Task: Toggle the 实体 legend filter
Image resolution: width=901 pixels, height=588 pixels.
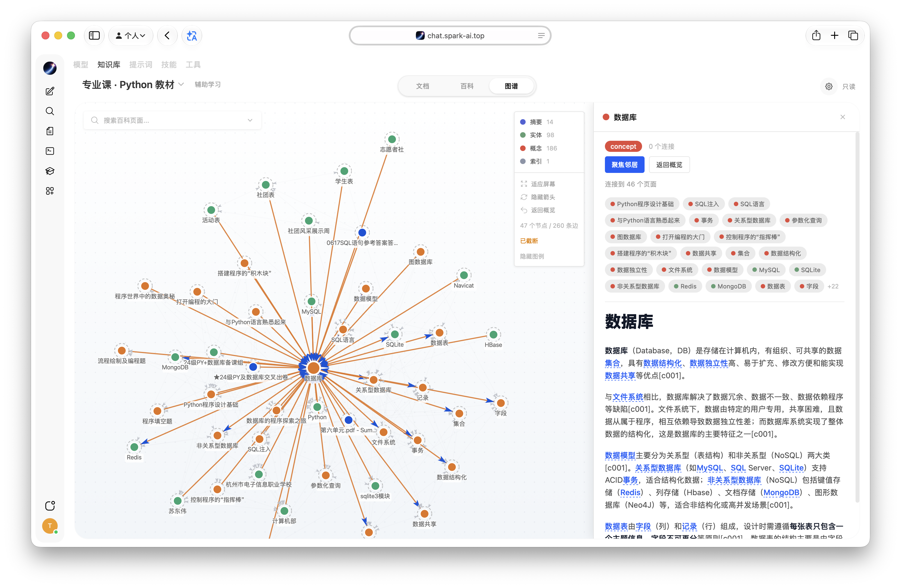Action: [537, 135]
